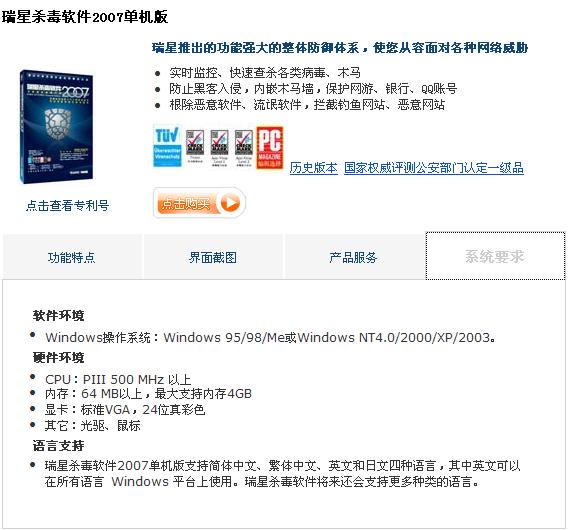Open the 历史版本 link

313,168
